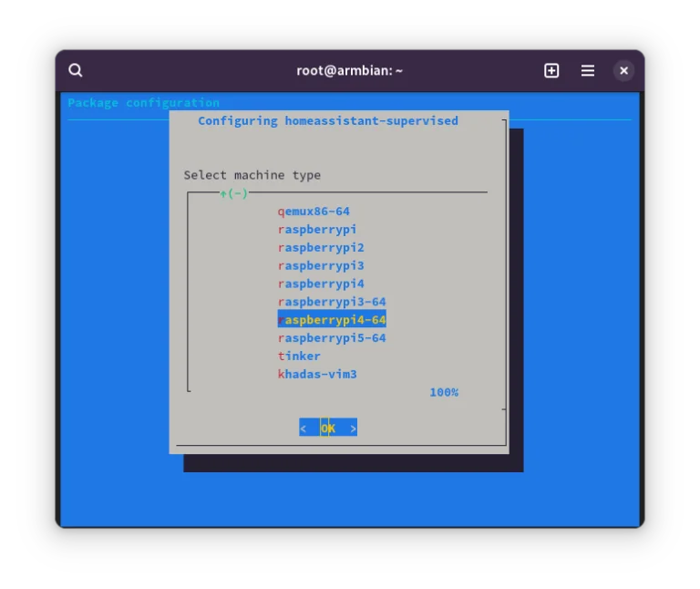Select qemux86-64 machine type
The width and height of the screenshot is (700, 589).
pyautogui.click(x=314, y=212)
